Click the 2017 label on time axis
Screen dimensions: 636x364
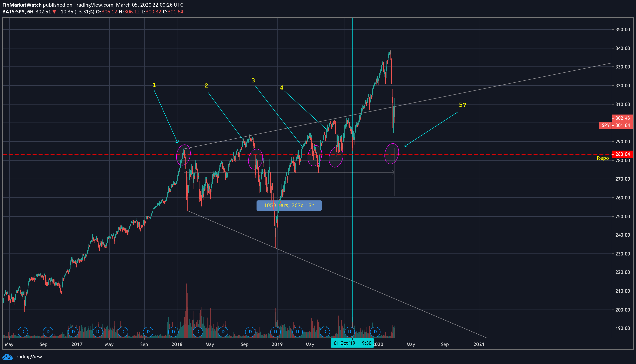(77, 344)
